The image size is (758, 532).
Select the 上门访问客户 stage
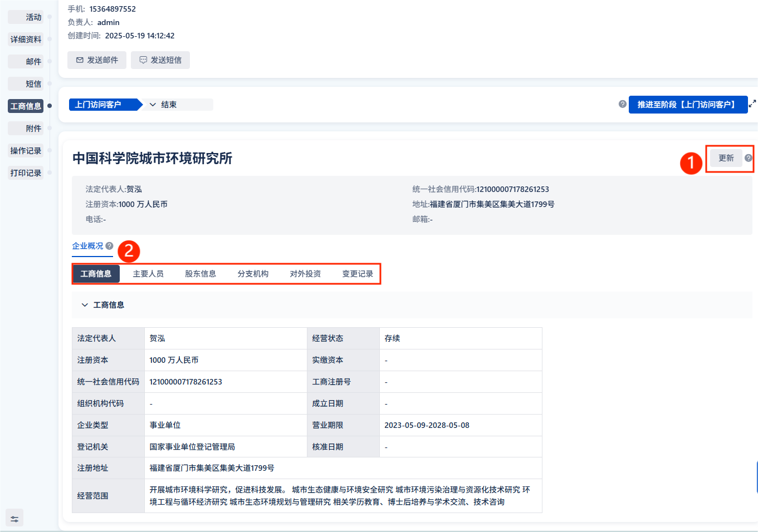[x=105, y=105]
